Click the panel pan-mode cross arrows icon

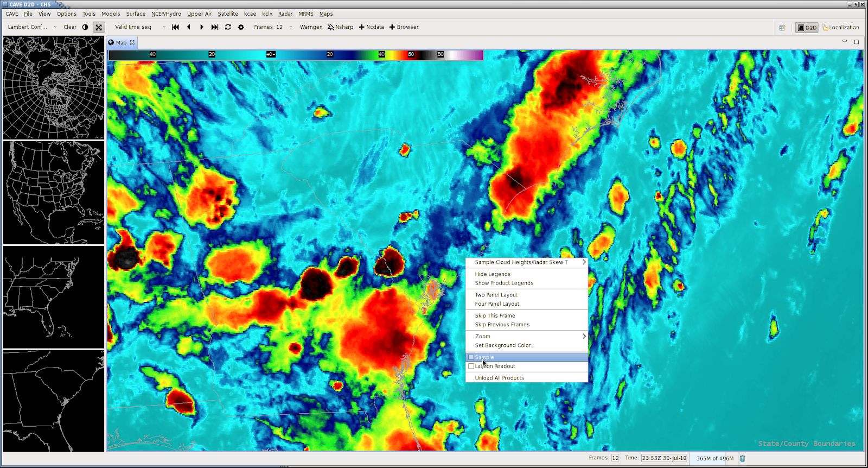pyautogui.click(x=99, y=27)
